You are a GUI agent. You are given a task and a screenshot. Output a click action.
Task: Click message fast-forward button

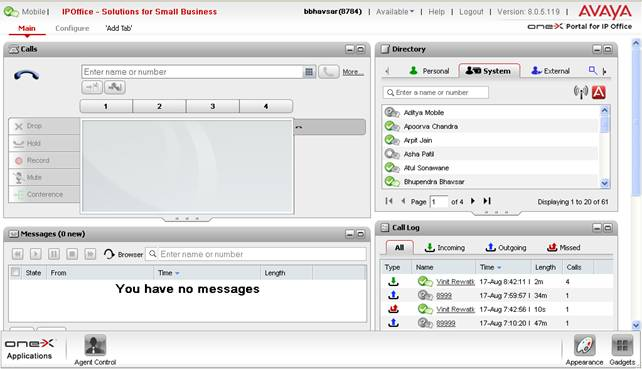pyautogui.click(x=90, y=254)
